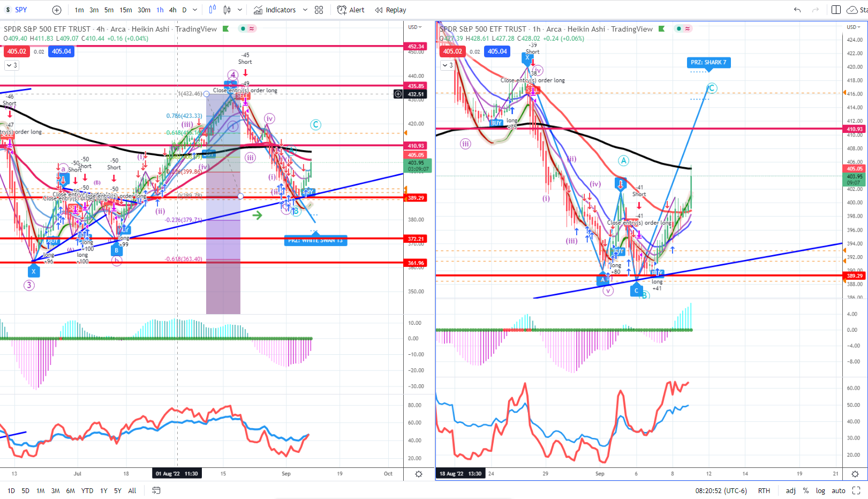Open the cloud save layout icon
Image resolution: width=868 pixels, height=499 pixels.
point(852,10)
